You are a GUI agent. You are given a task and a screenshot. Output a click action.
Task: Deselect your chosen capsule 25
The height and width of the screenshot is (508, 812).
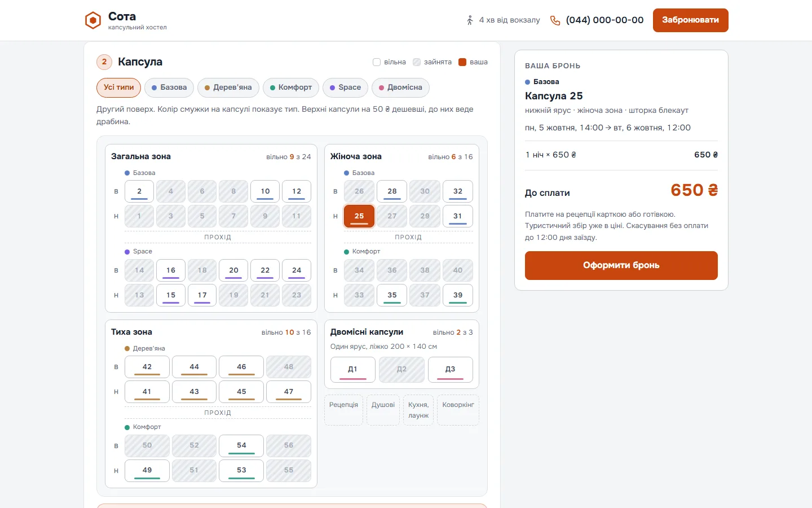(359, 216)
